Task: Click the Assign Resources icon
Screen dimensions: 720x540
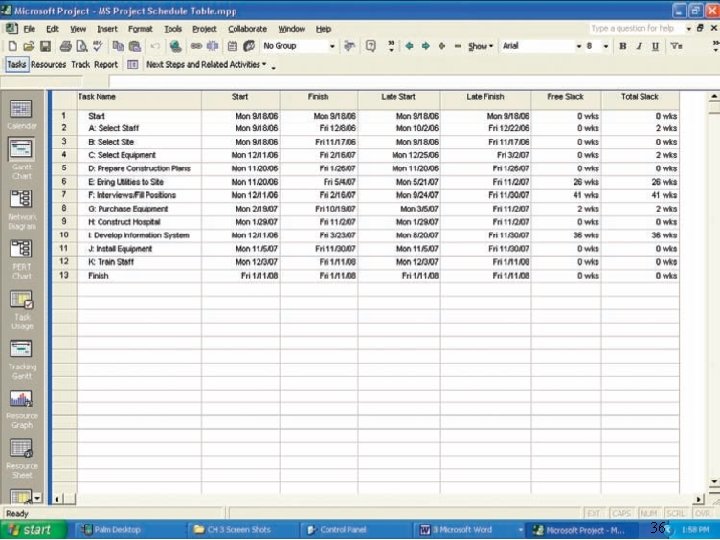Action: [249, 46]
